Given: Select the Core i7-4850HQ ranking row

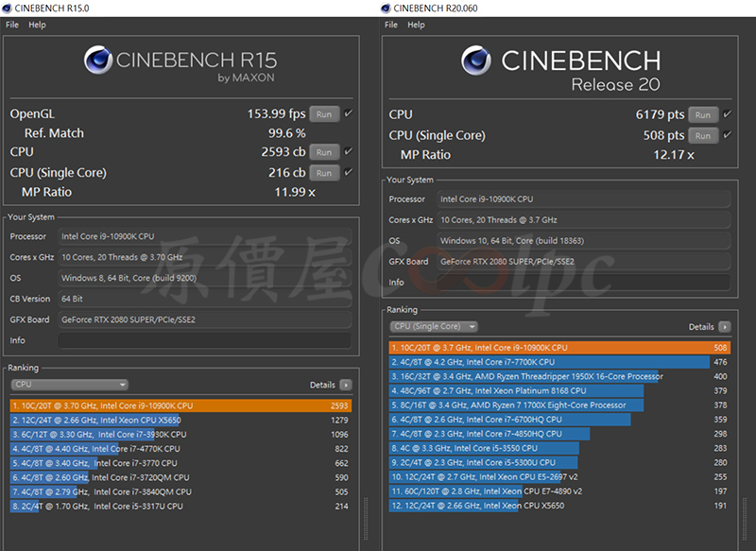Looking at the screenshot, I should (x=559, y=434).
